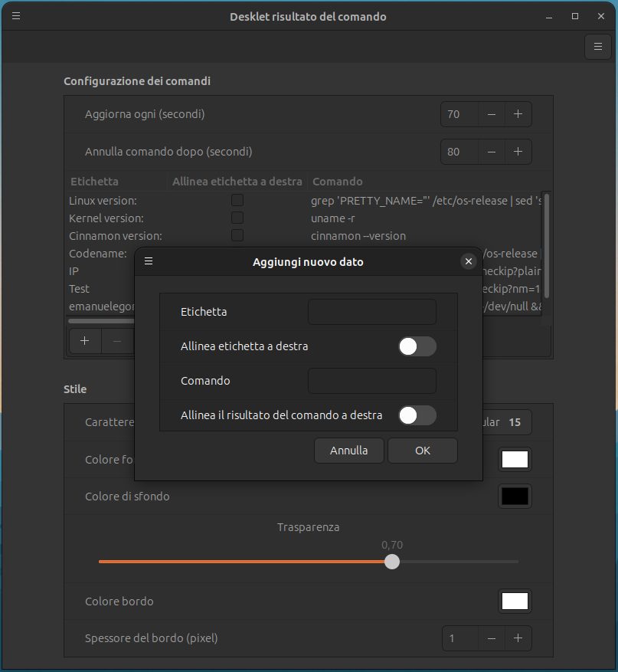Confirm with the OK button
This screenshot has width=618, height=672.
coord(423,451)
